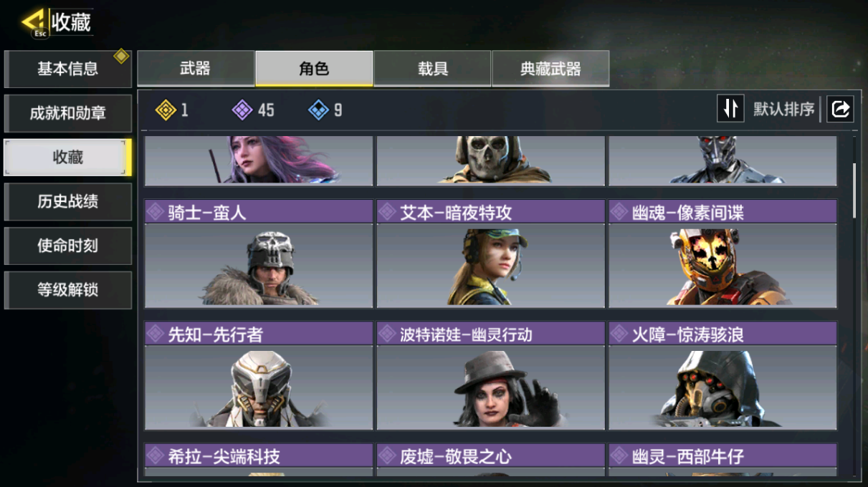Open the 默认排序 sorting dropdown
This screenshot has width=868, height=487.
(783, 109)
